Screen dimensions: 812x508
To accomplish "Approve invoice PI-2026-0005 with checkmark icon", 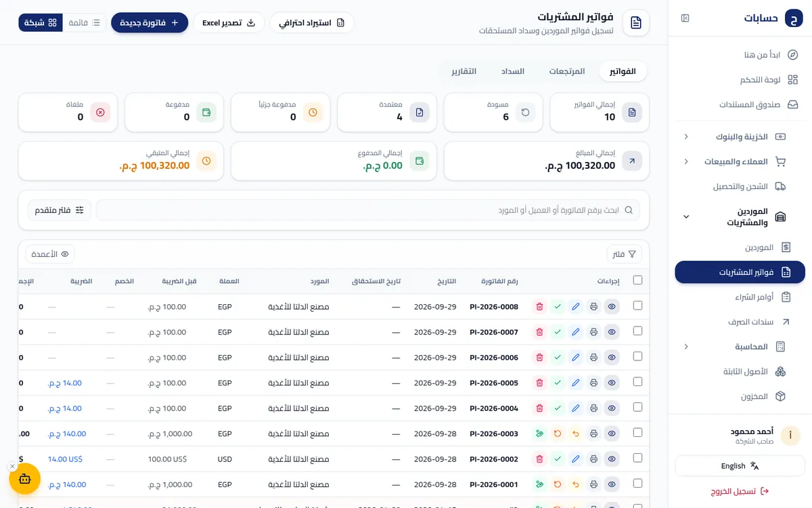I will pos(558,383).
